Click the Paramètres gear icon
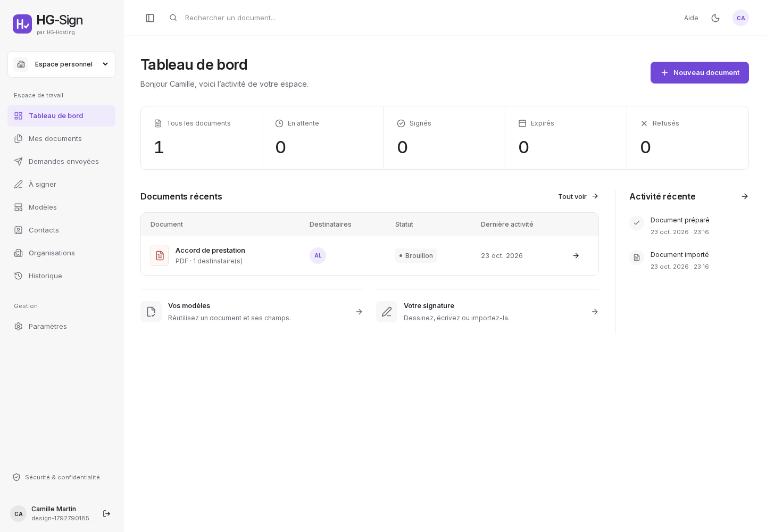This screenshot has height=532, width=766. [x=19, y=327]
